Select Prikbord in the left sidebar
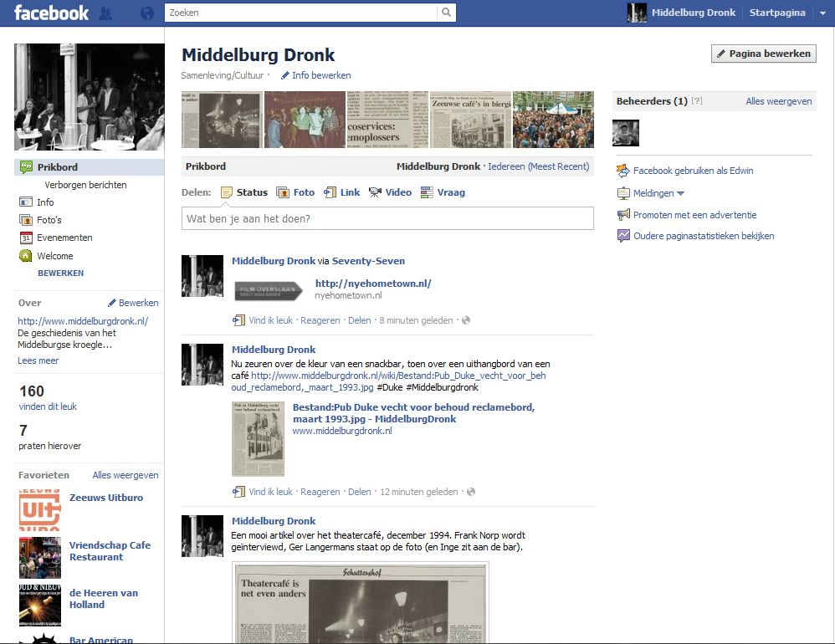The height and width of the screenshot is (644, 835). click(89, 167)
